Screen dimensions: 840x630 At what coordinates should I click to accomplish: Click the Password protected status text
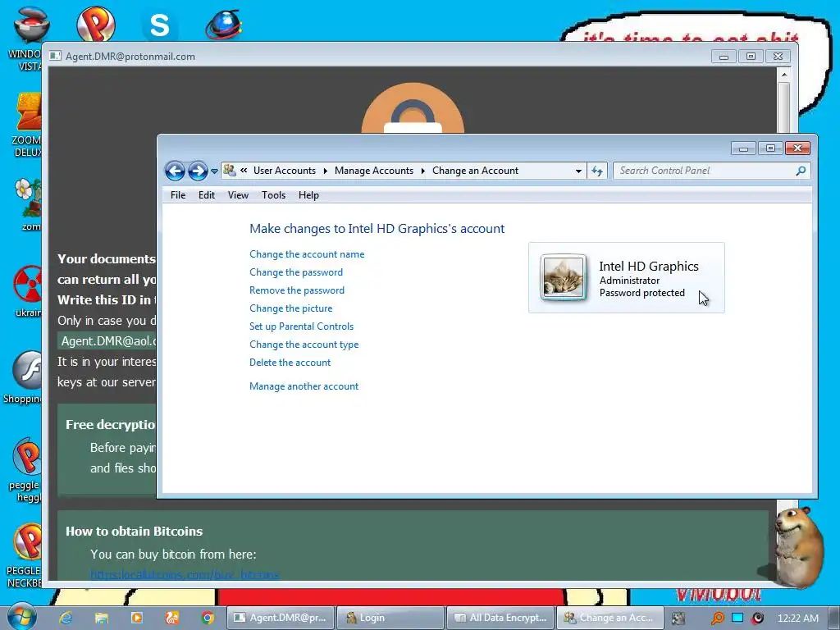(641, 293)
